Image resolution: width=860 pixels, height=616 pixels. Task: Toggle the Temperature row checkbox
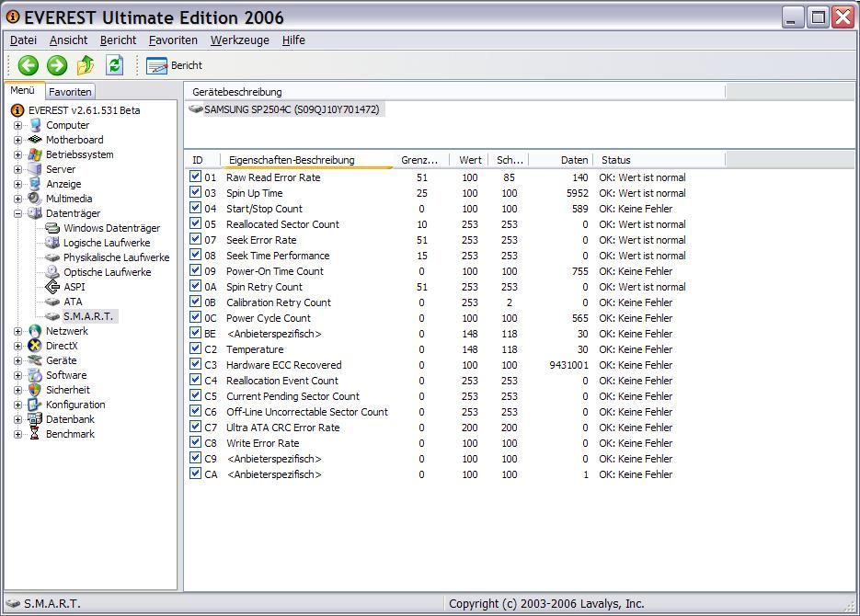coord(195,348)
